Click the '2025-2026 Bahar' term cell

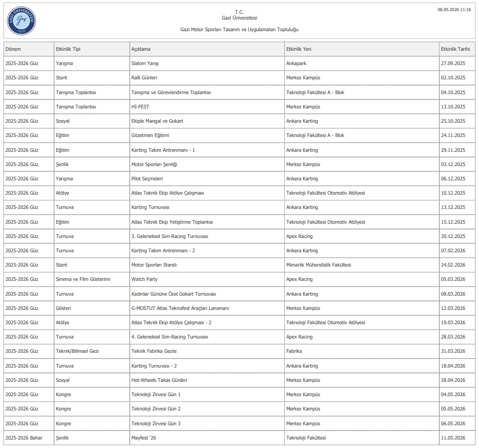tap(29, 438)
